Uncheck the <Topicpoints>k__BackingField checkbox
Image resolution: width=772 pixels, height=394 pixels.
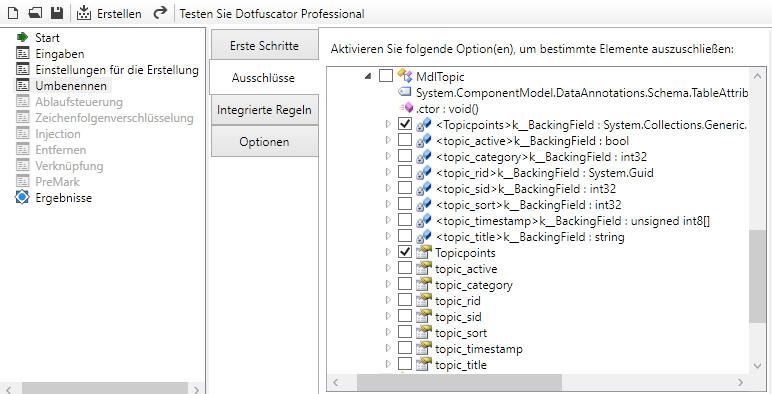point(405,124)
